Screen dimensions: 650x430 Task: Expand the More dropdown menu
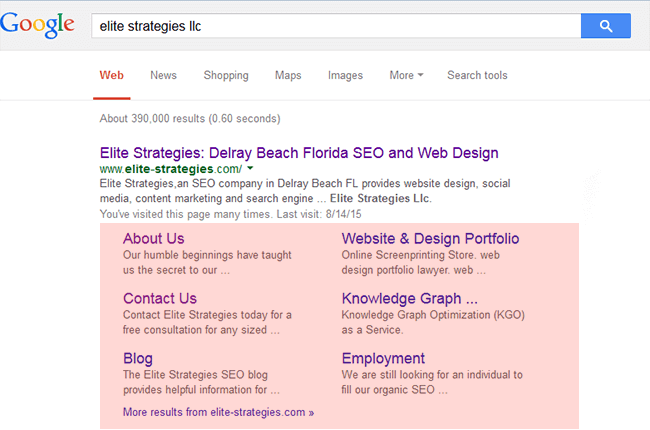click(406, 75)
